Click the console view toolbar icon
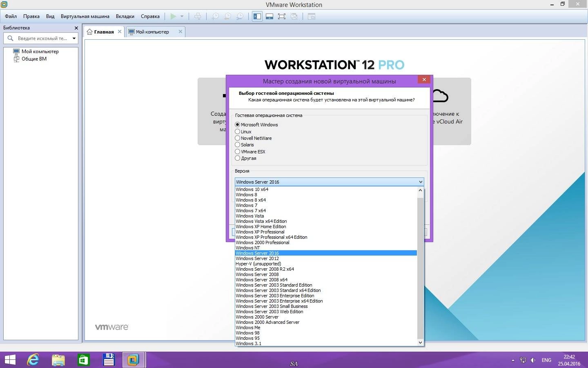The image size is (588, 368). pos(312,16)
